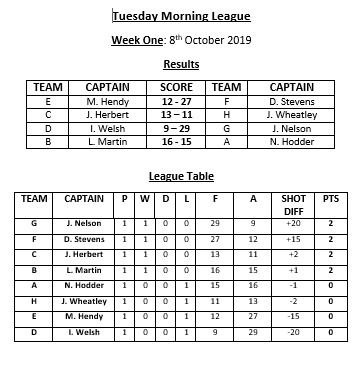Select the M. Hendy cell in Results
Screen dimensions: 362x388
[107, 102]
